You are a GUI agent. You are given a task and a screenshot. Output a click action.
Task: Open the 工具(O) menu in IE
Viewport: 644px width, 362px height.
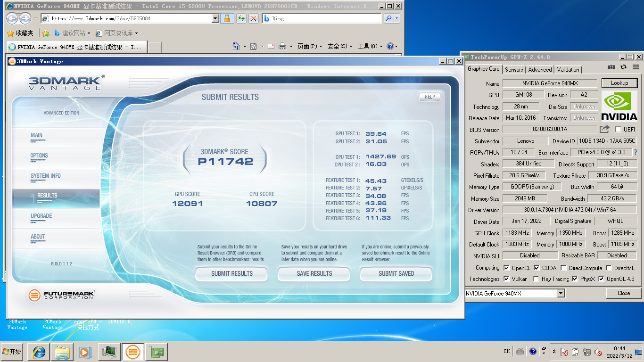pos(370,46)
